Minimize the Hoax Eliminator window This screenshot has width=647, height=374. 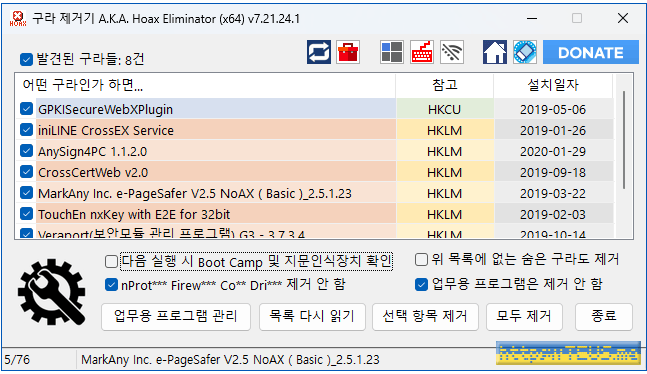pyautogui.click(x=532, y=18)
